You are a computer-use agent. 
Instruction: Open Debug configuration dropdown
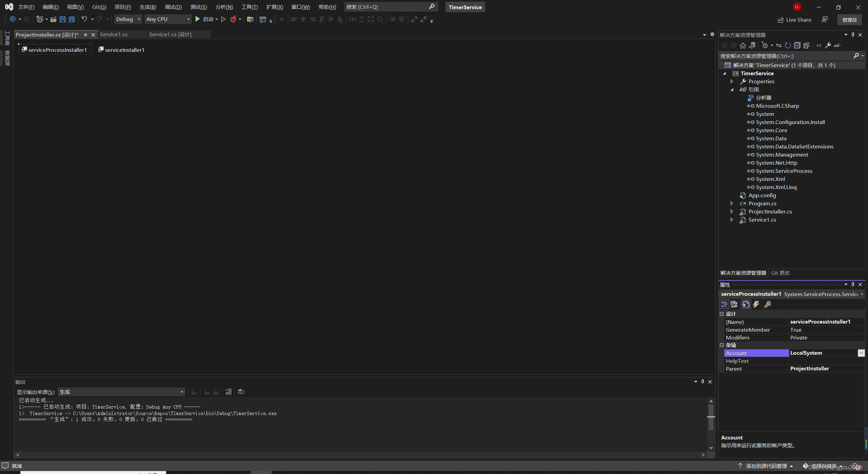128,19
